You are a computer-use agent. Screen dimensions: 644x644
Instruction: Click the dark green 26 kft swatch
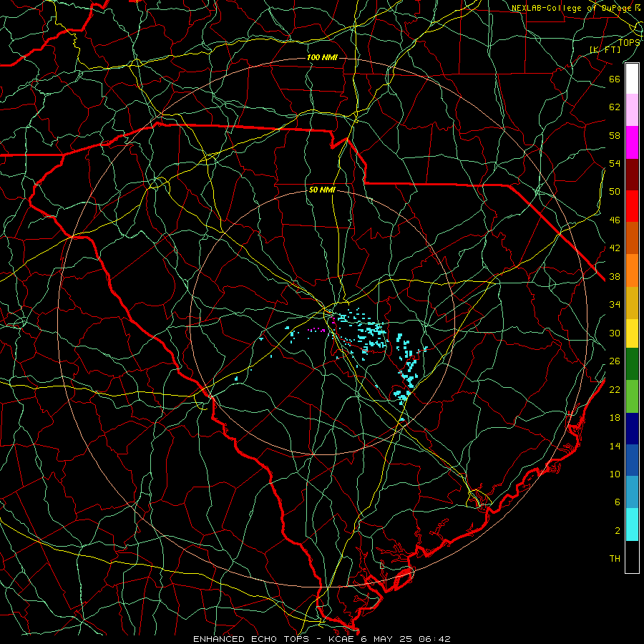[x=632, y=364]
